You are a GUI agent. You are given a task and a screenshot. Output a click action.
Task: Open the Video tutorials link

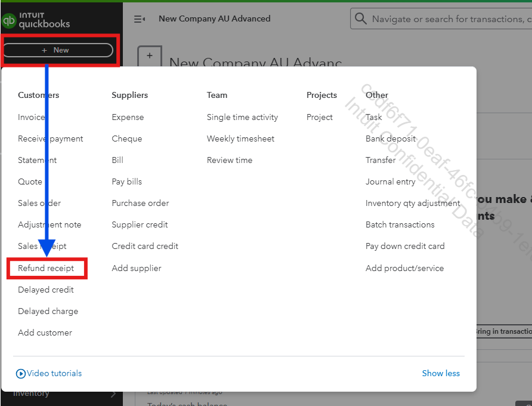click(54, 373)
